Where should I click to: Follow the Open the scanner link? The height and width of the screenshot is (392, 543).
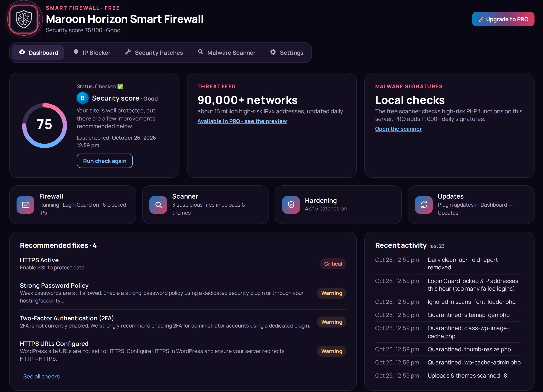tap(398, 129)
